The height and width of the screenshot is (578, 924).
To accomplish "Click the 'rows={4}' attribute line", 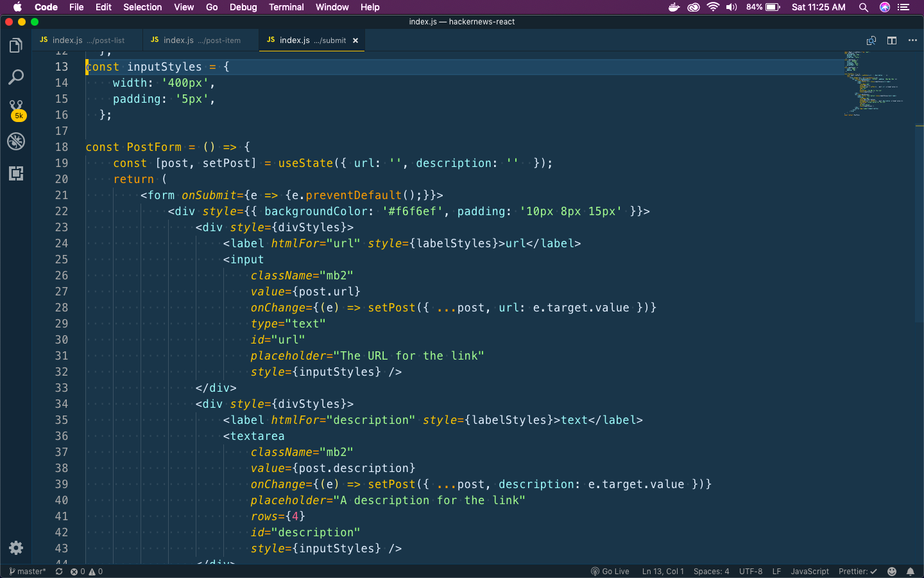I will pyautogui.click(x=278, y=516).
